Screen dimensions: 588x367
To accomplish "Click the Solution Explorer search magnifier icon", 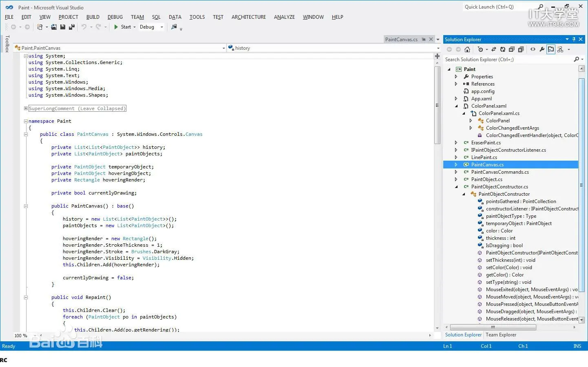I will coord(576,60).
